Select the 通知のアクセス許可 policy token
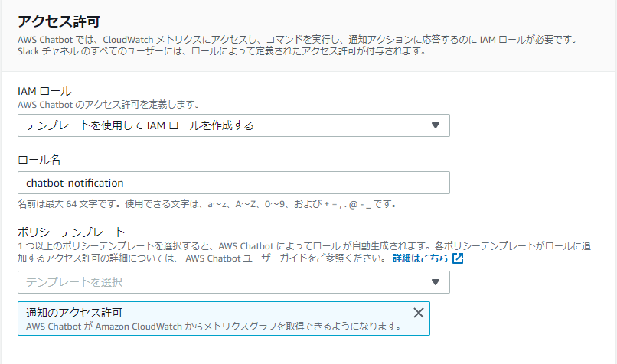This screenshot has width=617, height=364. (224, 319)
